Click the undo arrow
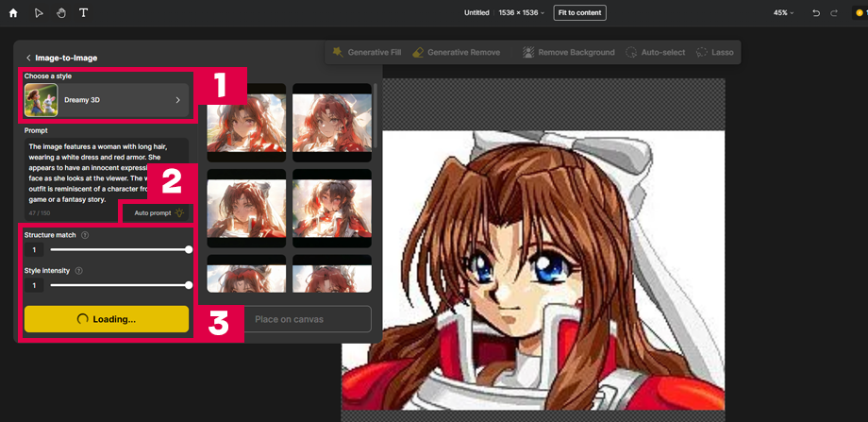Image resolution: width=868 pixels, height=422 pixels. [816, 12]
